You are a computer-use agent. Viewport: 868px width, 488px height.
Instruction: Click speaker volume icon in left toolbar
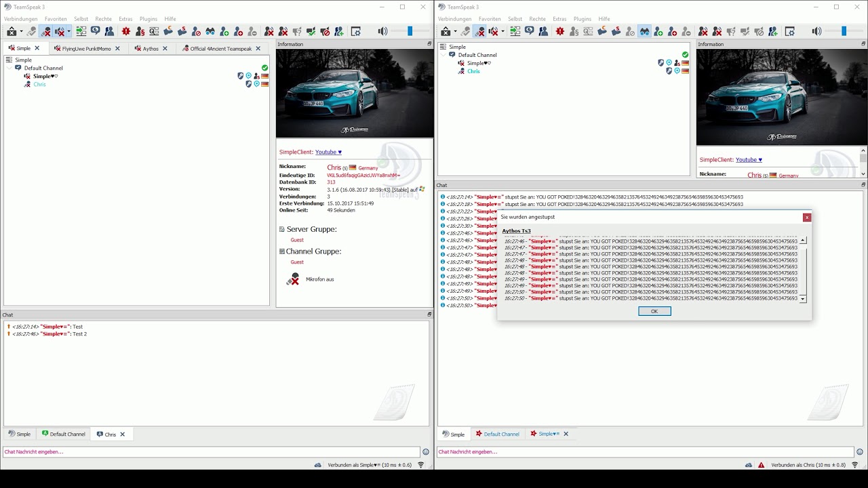(383, 31)
